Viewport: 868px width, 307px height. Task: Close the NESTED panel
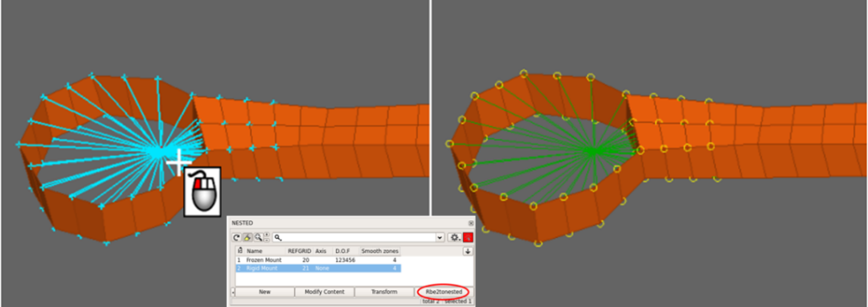click(x=470, y=223)
